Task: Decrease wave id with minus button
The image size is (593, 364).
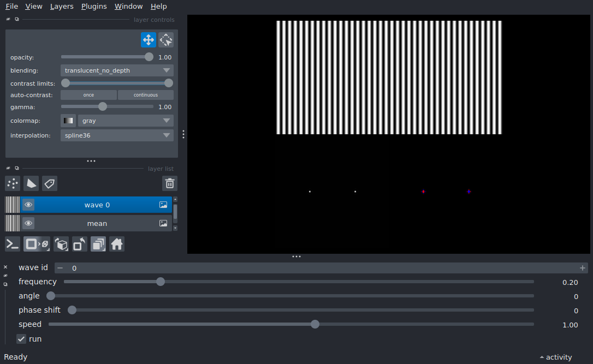Action: [60, 268]
